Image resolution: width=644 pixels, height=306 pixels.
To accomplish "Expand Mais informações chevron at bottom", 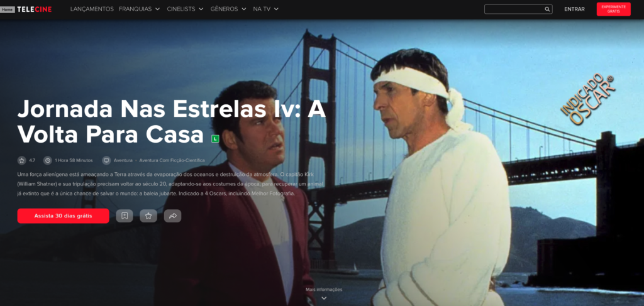I will pos(324,298).
